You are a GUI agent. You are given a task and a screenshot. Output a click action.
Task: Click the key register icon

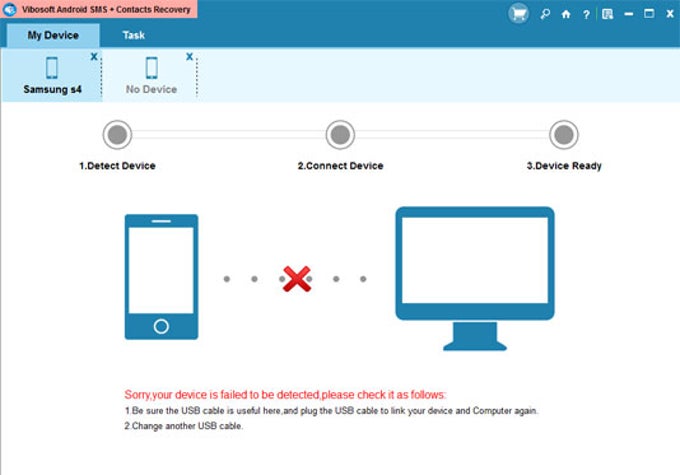point(545,14)
